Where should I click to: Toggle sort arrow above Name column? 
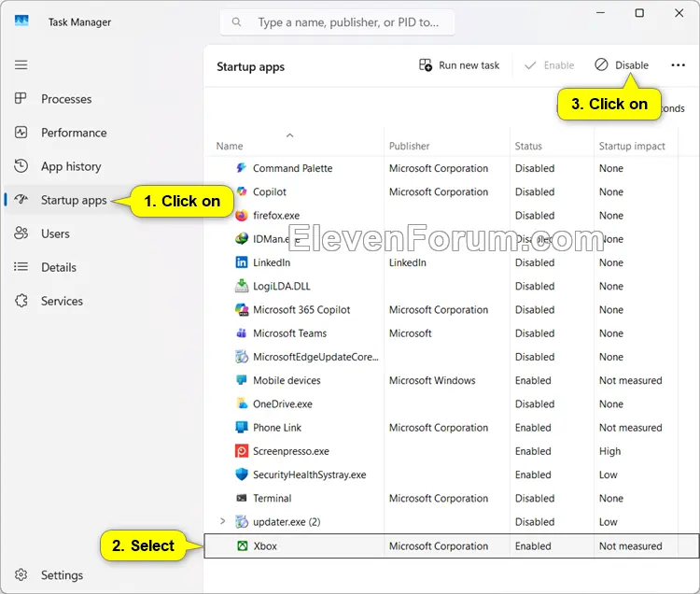pyautogui.click(x=289, y=135)
